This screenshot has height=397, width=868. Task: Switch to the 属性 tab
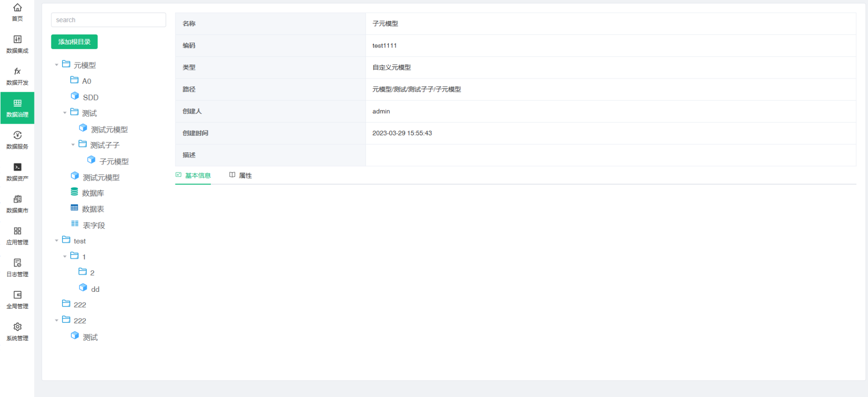click(241, 175)
